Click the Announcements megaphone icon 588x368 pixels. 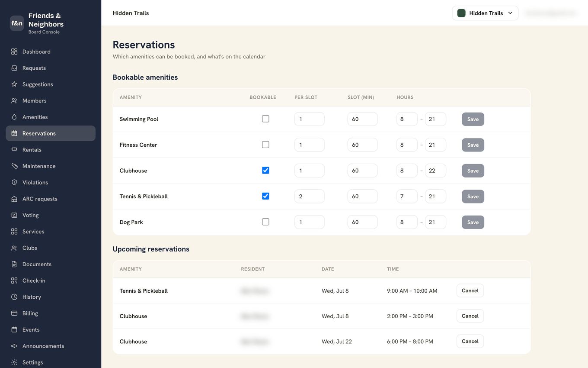pos(14,346)
